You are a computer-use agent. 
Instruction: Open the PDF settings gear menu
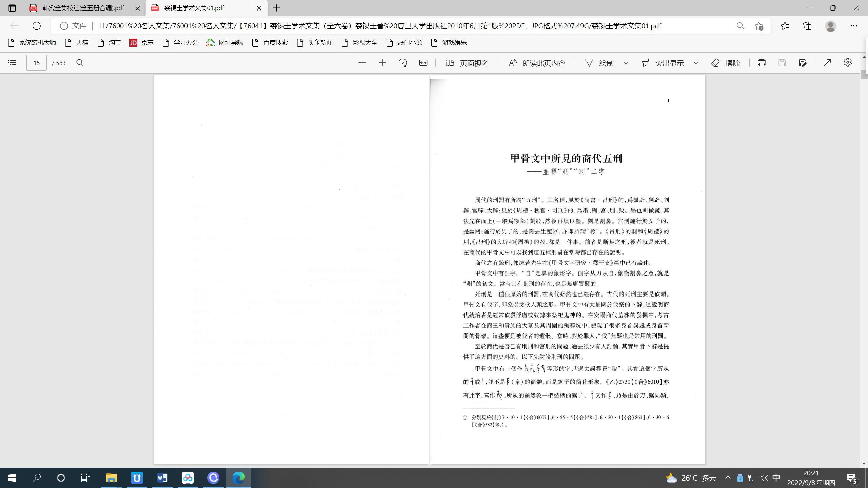[848, 63]
